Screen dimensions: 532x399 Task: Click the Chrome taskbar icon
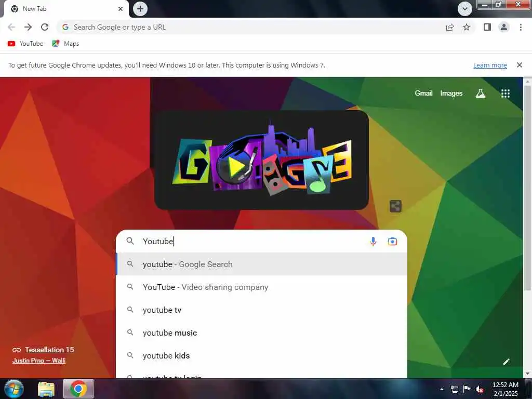point(78,389)
